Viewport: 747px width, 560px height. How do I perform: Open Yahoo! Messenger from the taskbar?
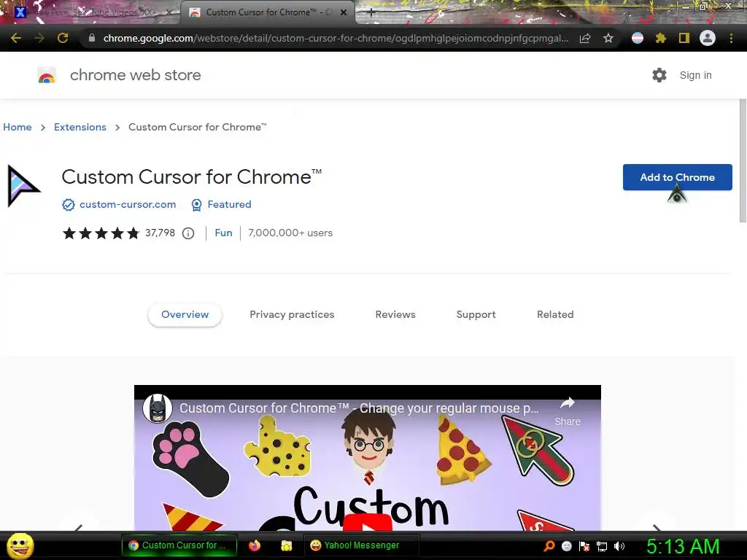pyautogui.click(x=362, y=545)
